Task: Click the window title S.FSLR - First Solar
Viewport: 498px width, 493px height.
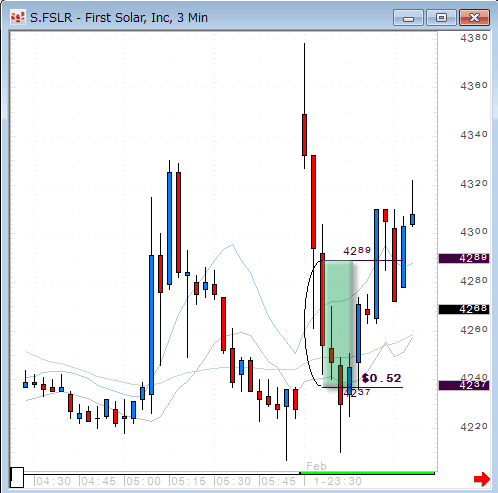Action: pos(119,18)
